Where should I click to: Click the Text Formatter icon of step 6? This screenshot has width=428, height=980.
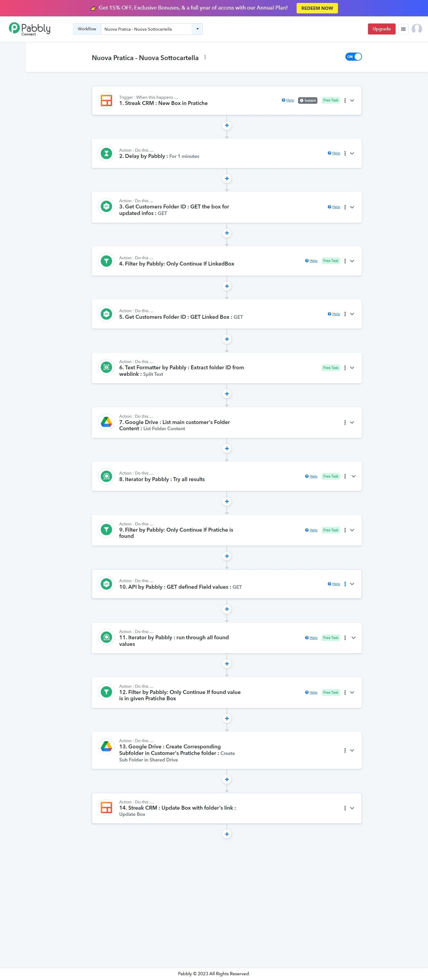coord(106,367)
